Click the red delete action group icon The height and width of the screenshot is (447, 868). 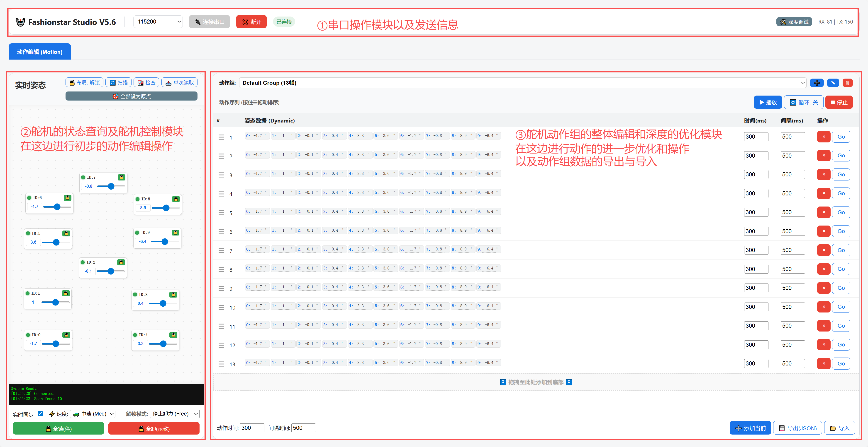[x=847, y=83]
